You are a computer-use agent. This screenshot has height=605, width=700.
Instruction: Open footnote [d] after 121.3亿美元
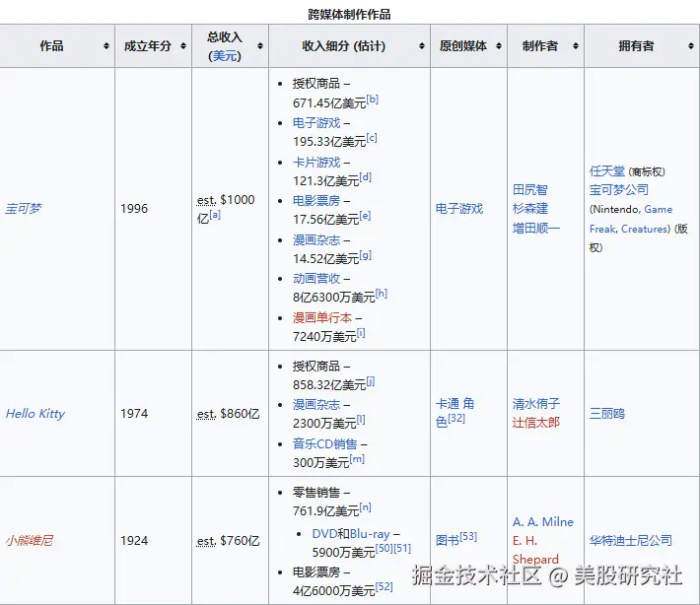[x=365, y=177]
